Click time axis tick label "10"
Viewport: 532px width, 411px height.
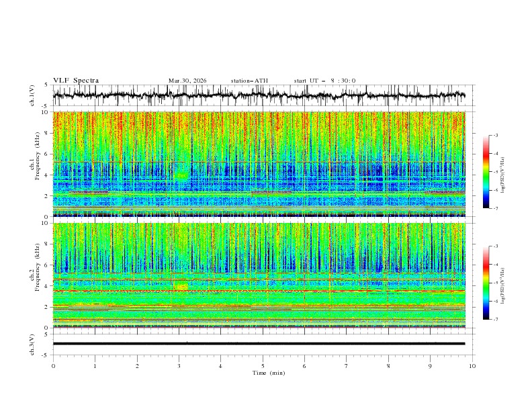tap(472, 366)
